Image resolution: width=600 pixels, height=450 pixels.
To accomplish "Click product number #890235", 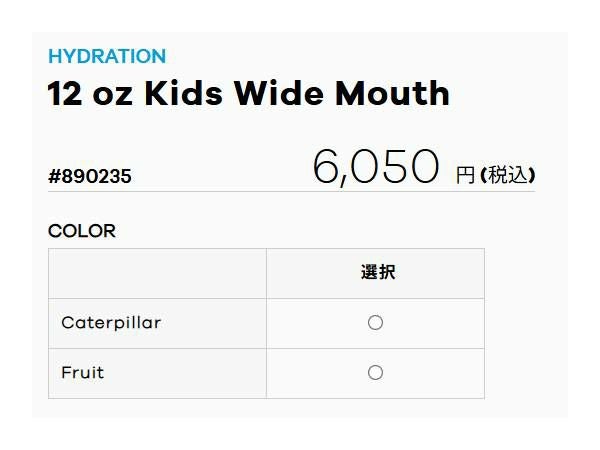I will [x=90, y=177].
